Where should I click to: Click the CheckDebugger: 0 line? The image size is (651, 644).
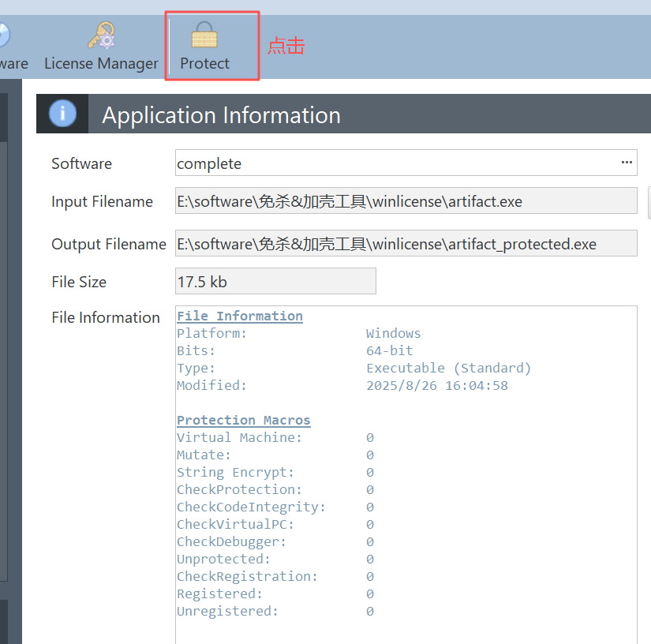click(275, 542)
